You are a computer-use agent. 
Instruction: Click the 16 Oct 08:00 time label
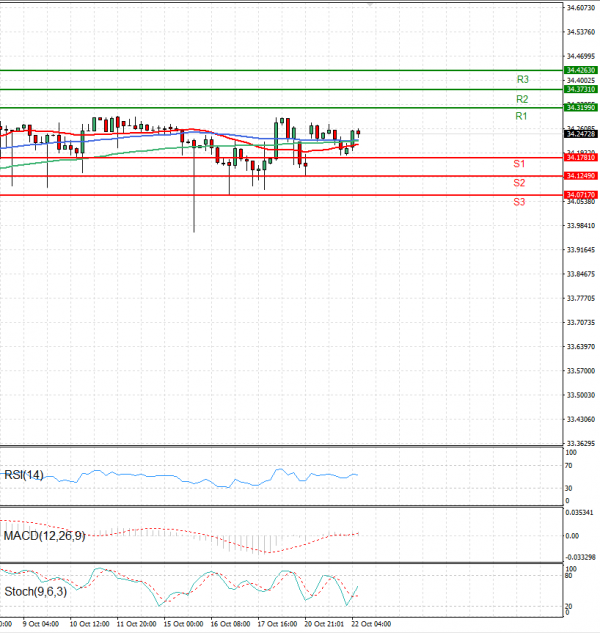tap(230, 624)
